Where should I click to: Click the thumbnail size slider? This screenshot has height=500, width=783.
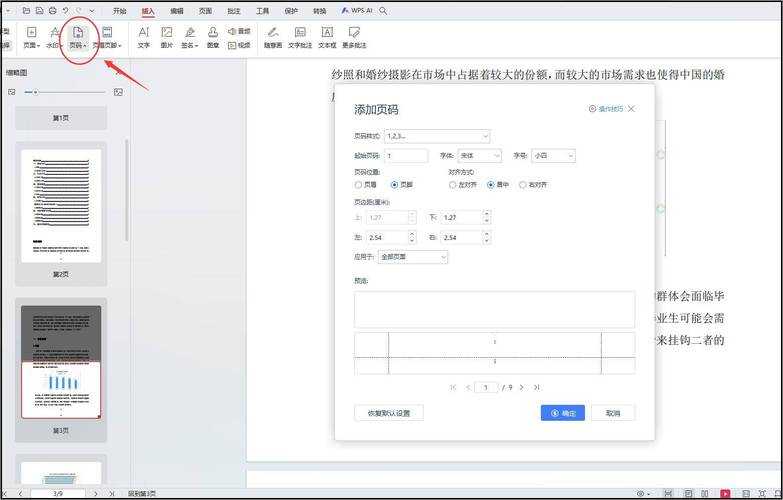click(65, 92)
